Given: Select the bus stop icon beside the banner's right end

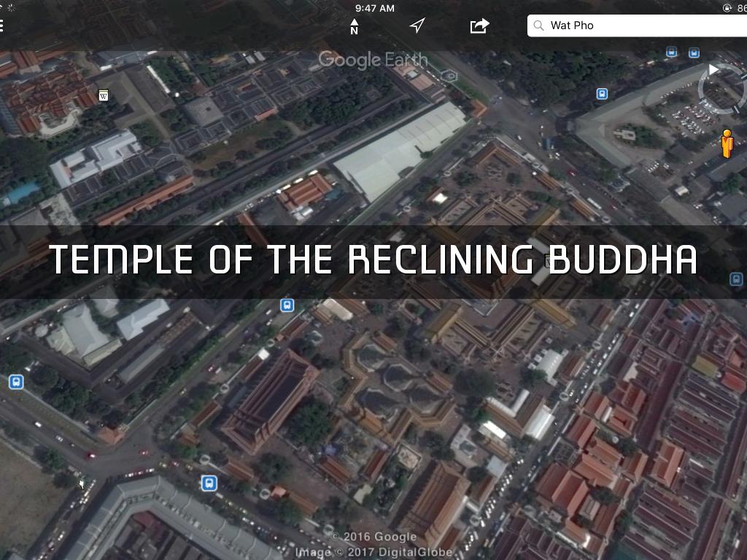Looking at the screenshot, I should (736, 279).
